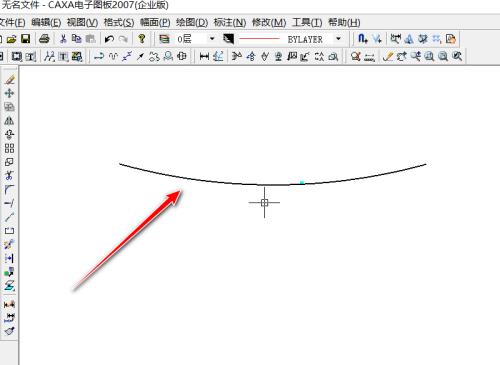Click the Open file folder icon
Viewport: 500px width, 365px height.
(11, 39)
